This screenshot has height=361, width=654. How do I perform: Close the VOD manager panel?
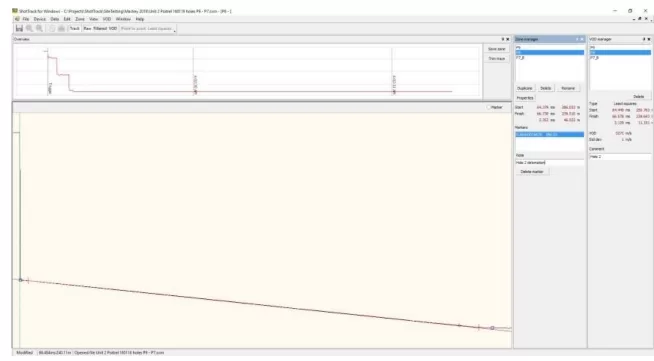[649, 39]
